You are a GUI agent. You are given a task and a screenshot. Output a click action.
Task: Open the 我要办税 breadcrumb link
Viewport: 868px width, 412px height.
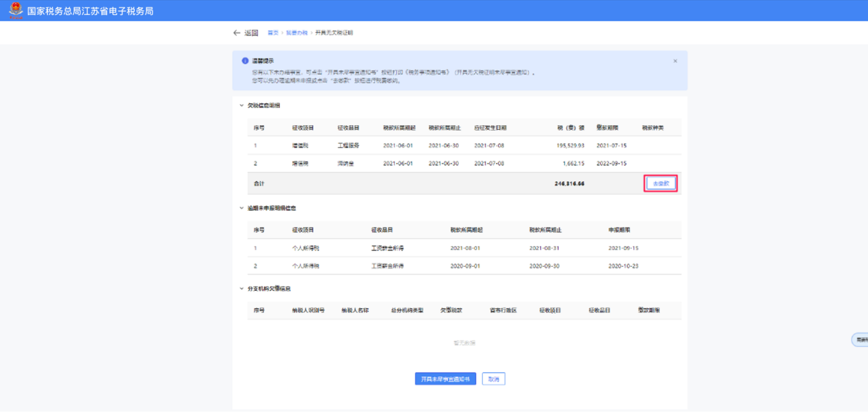tap(297, 33)
